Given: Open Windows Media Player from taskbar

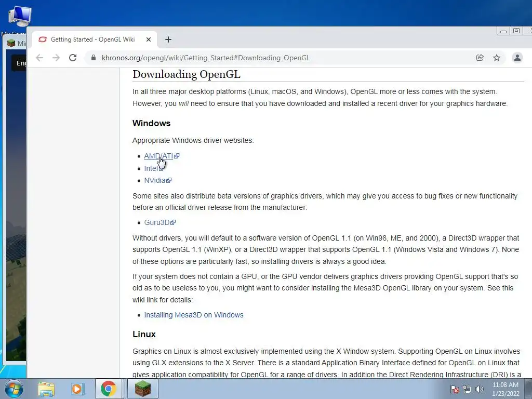Looking at the screenshot, I should click(x=77, y=389).
